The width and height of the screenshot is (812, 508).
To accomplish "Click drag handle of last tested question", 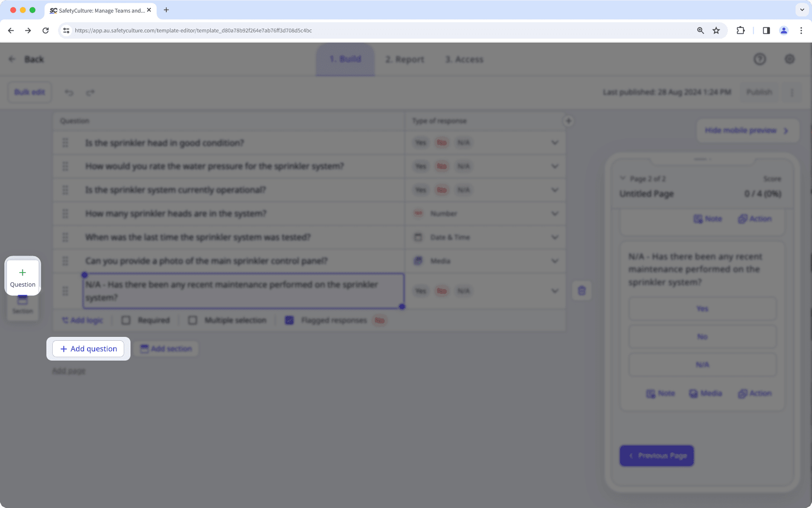I will tap(65, 237).
